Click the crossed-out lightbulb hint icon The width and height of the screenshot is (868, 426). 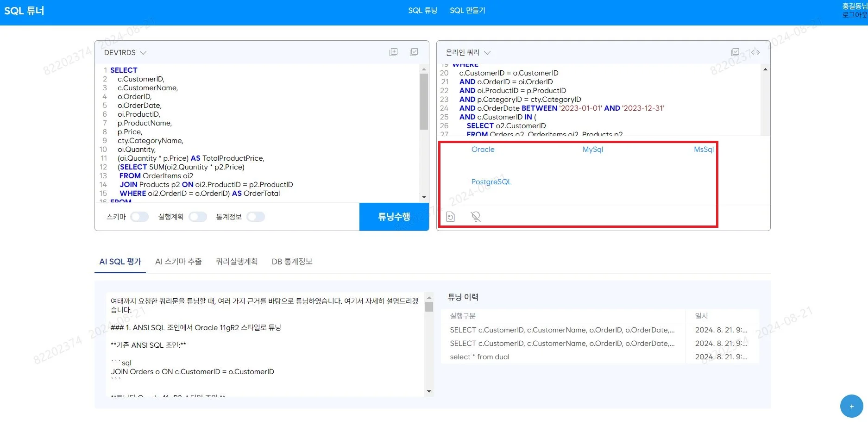(475, 216)
